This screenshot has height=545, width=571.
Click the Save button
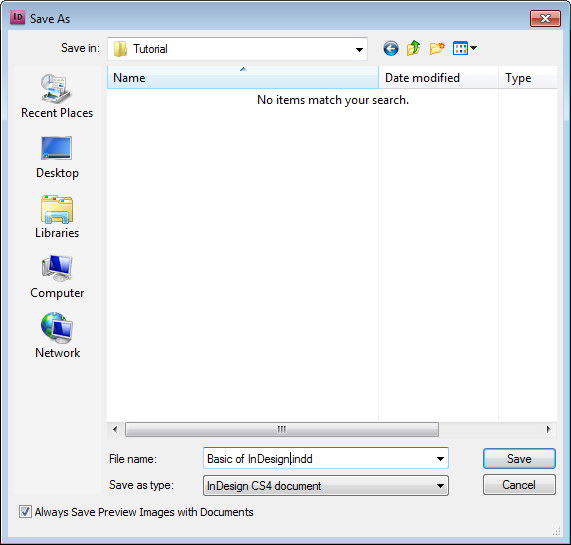[519, 459]
